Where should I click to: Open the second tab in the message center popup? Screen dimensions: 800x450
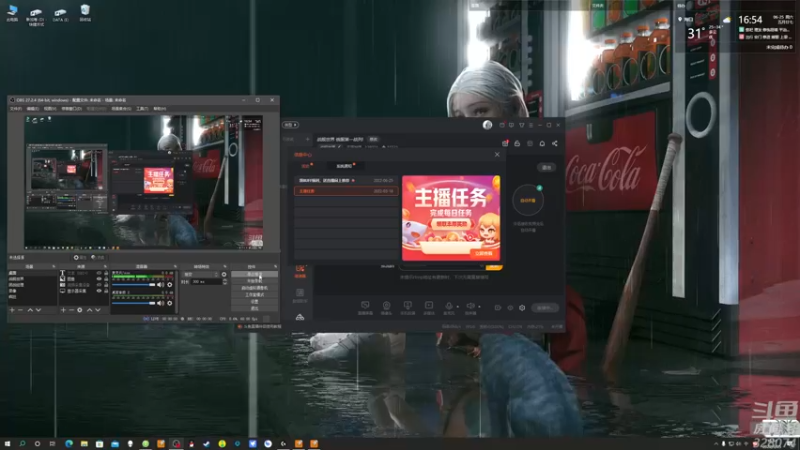[344, 166]
